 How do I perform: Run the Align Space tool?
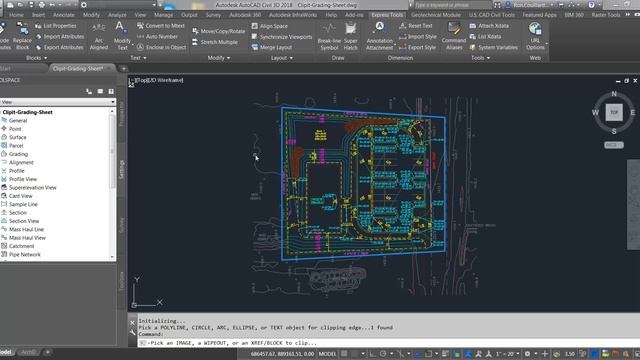coord(269,26)
